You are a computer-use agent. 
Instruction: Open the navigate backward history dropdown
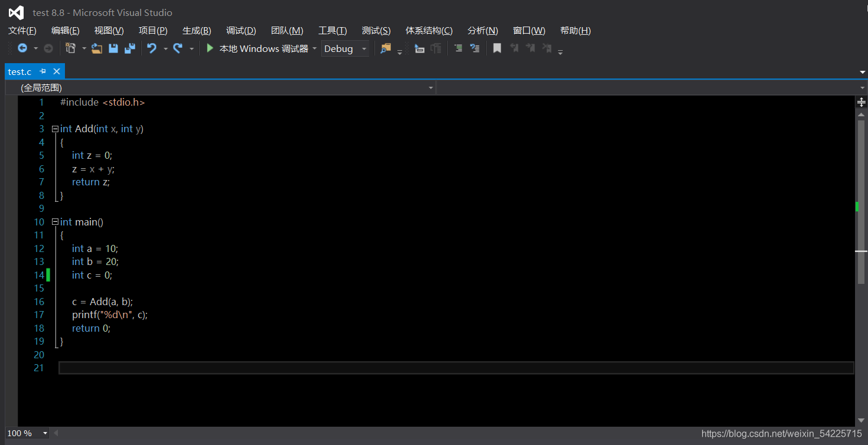pos(35,48)
